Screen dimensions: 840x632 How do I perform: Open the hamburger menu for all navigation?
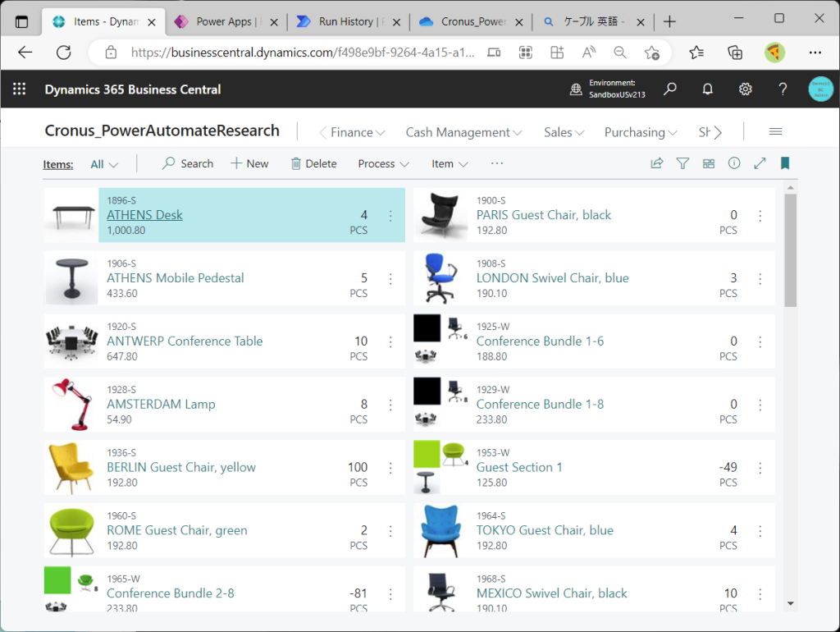click(x=775, y=132)
